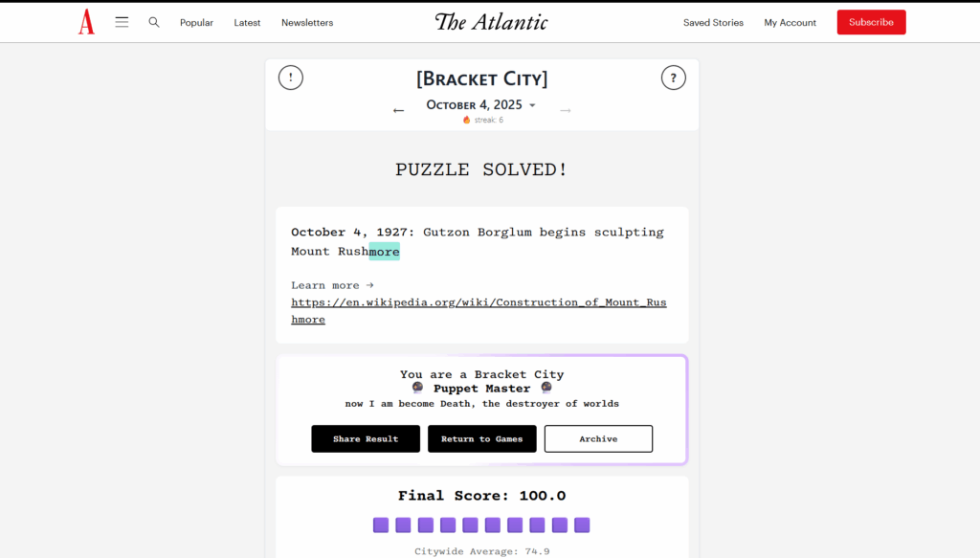Click the flame streak icon
The image size is (980, 558).
(466, 121)
